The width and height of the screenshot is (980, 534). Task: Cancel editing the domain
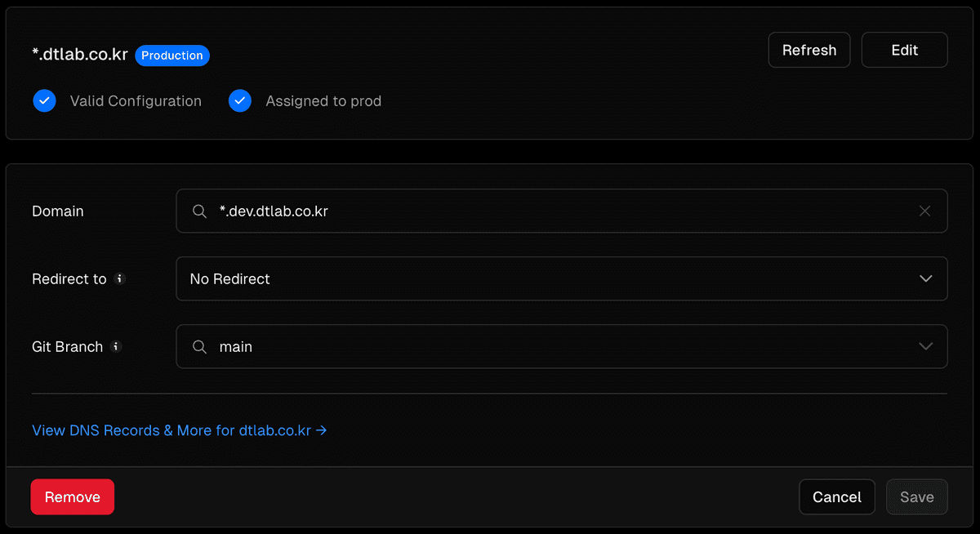pos(837,496)
